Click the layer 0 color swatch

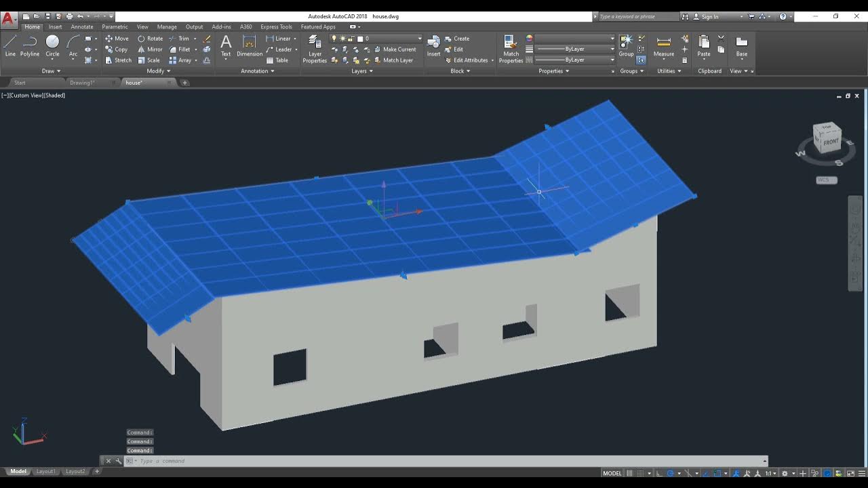coord(360,39)
